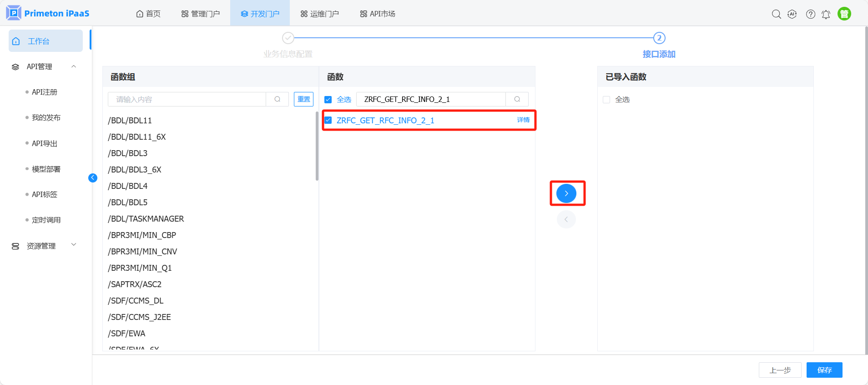This screenshot has width=868, height=385.
Task: Click the function group search icon
Action: coord(277,99)
